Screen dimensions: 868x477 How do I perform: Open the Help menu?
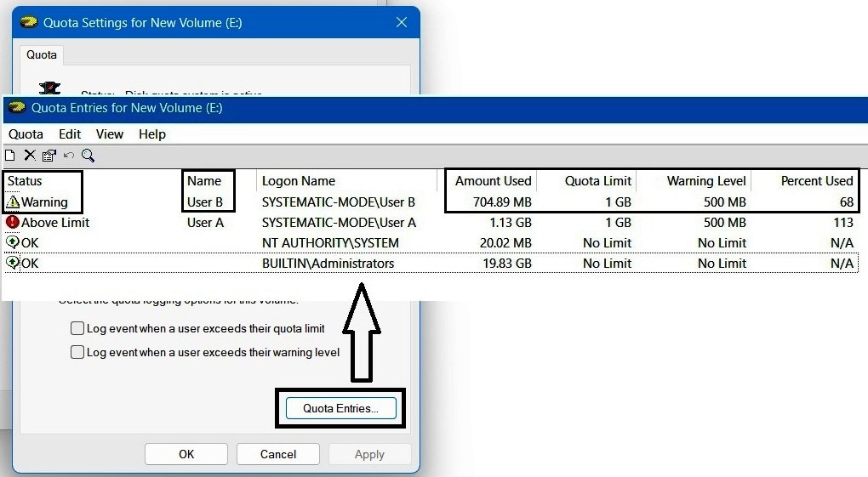[152, 133]
